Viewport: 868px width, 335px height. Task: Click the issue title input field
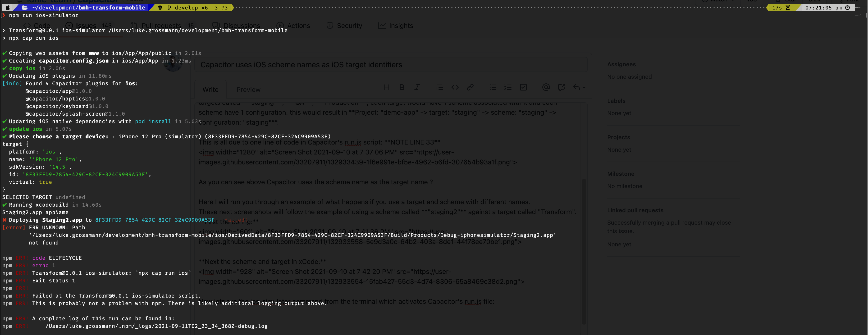coord(391,65)
